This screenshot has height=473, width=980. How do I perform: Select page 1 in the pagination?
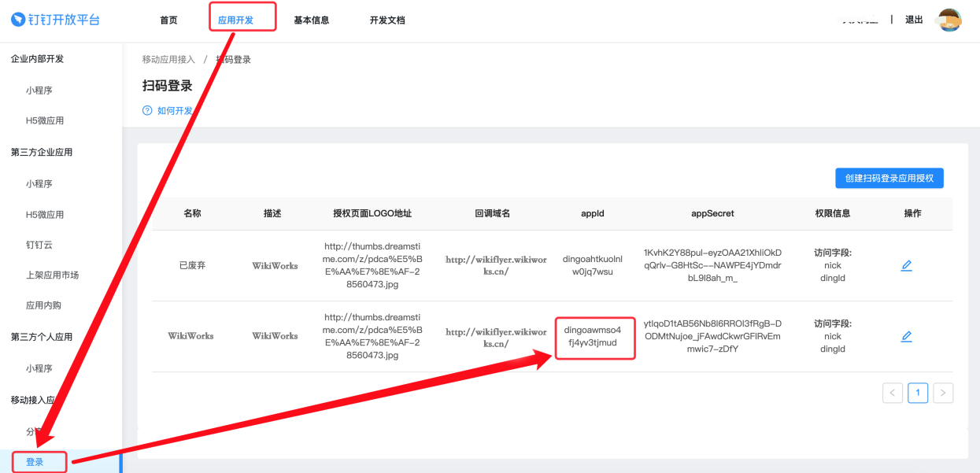pyautogui.click(x=918, y=393)
